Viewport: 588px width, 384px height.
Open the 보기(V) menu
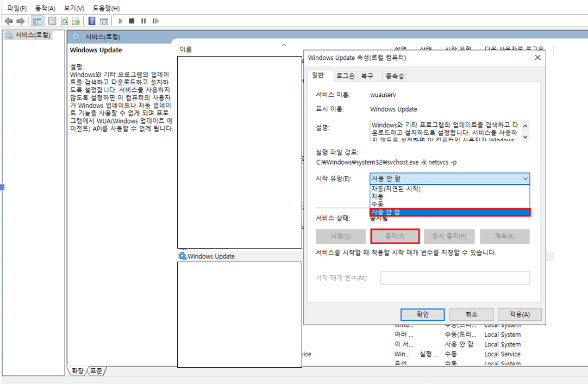(74, 8)
